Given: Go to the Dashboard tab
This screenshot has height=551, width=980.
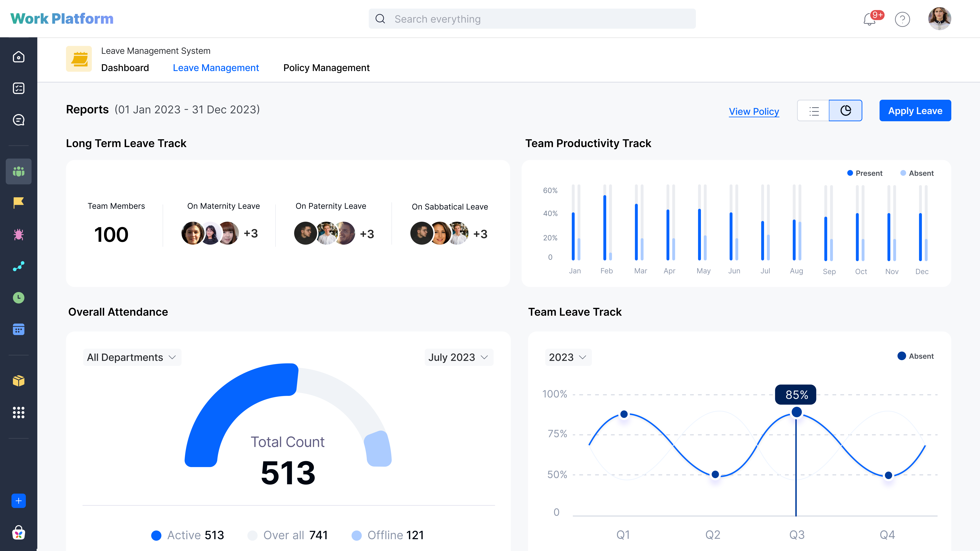Looking at the screenshot, I should tap(125, 68).
